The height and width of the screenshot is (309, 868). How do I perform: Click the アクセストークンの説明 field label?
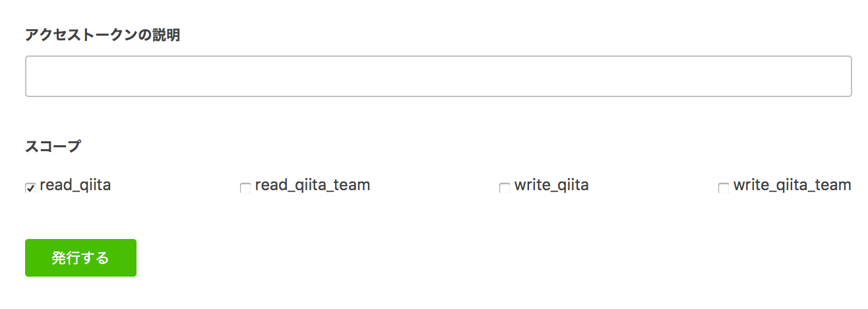102,36
